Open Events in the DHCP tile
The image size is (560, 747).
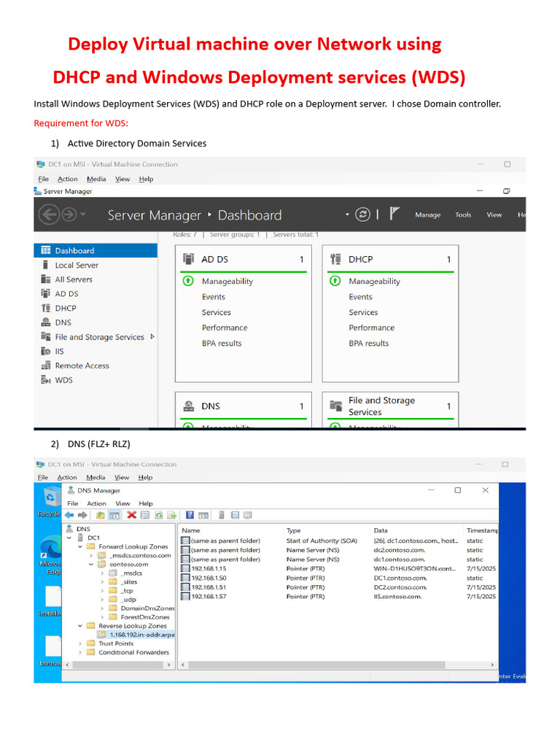(x=360, y=297)
